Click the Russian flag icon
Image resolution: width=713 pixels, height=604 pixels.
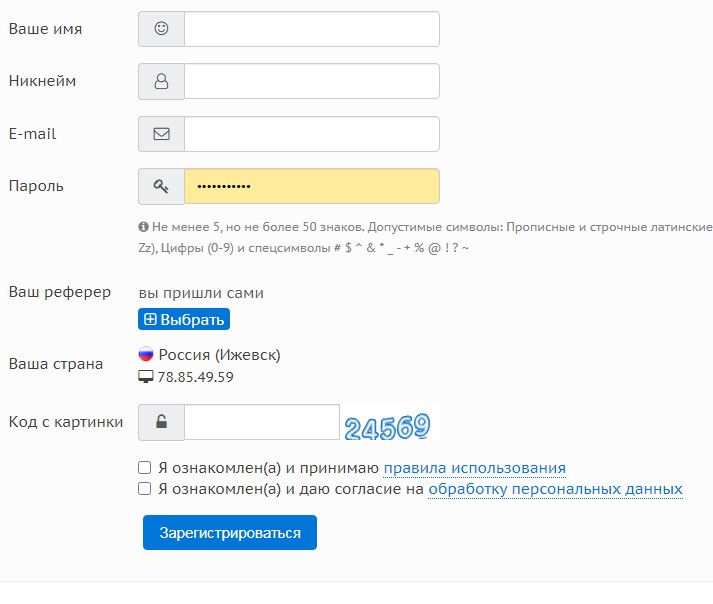coord(146,355)
